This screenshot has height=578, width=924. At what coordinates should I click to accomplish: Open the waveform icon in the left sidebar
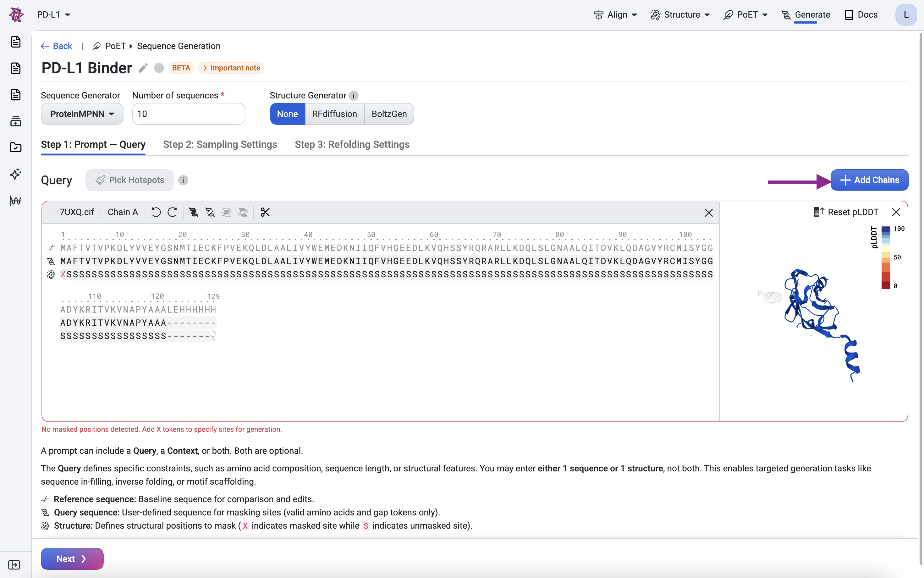point(16,200)
